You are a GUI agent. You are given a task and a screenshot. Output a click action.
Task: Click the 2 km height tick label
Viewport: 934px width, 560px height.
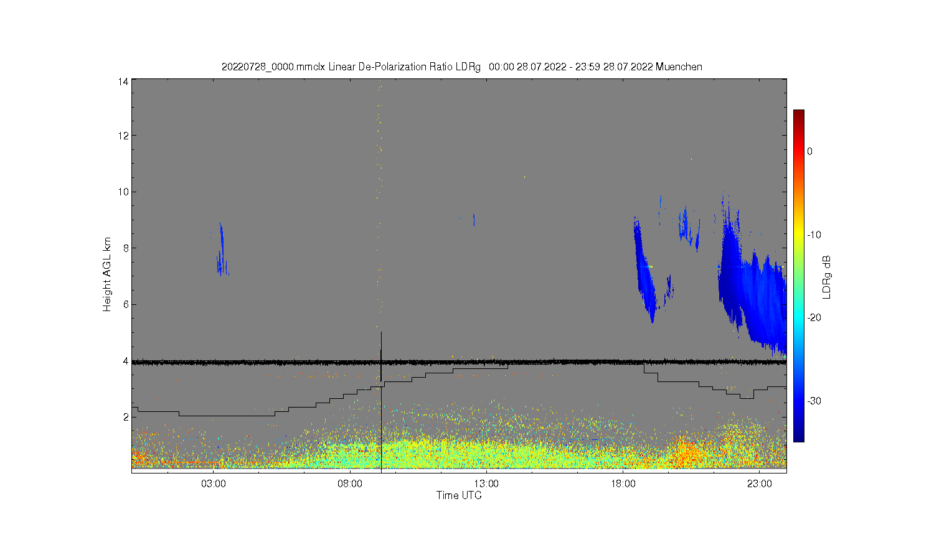(126, 417)
